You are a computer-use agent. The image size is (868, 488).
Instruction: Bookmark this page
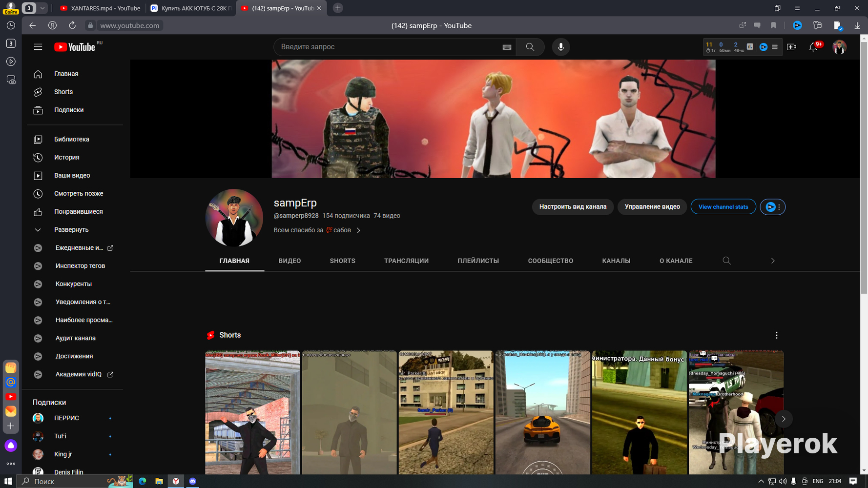[773, 25]
